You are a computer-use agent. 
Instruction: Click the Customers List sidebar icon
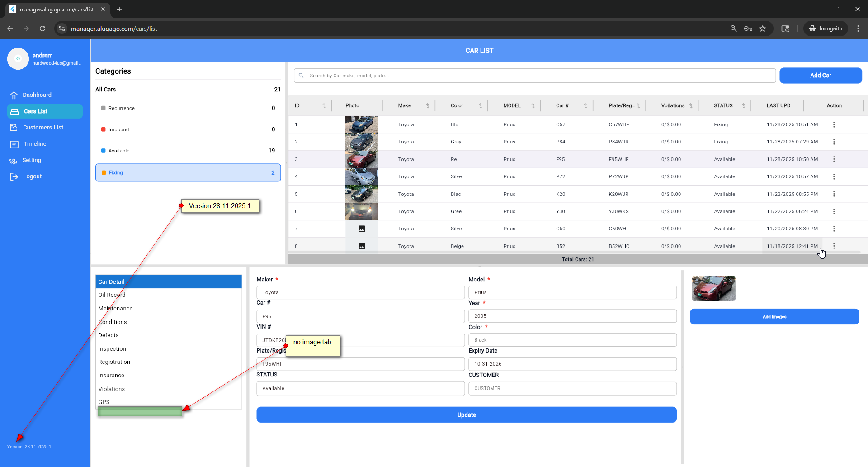14,128
